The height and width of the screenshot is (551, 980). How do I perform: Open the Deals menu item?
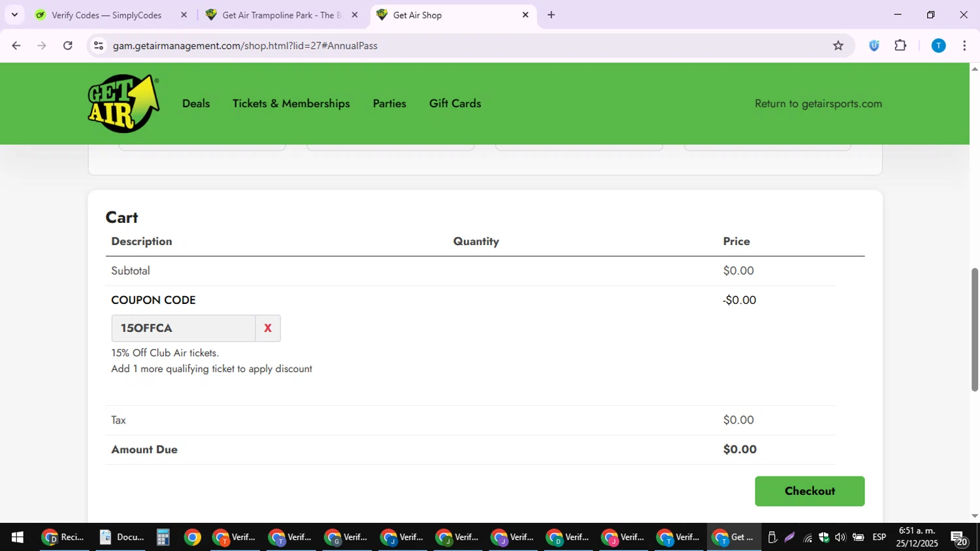[x=196, y=103]
